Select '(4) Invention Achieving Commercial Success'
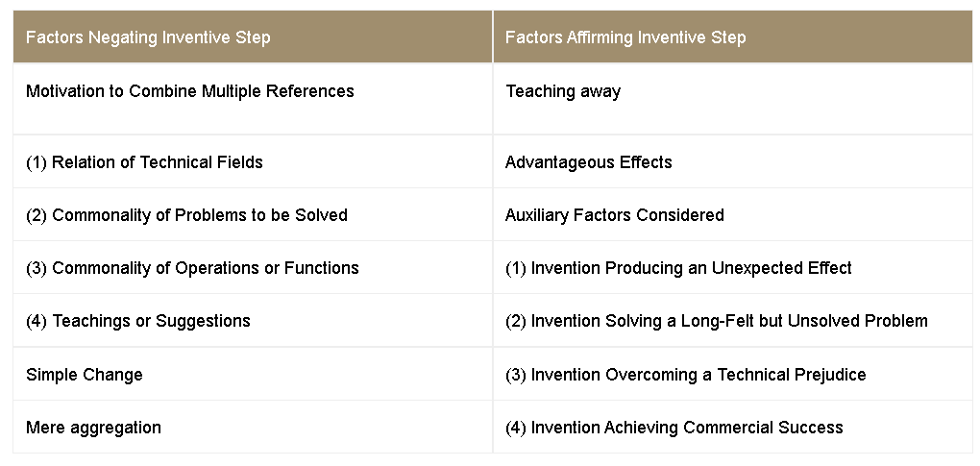980x466 pixels. point(674,428)
